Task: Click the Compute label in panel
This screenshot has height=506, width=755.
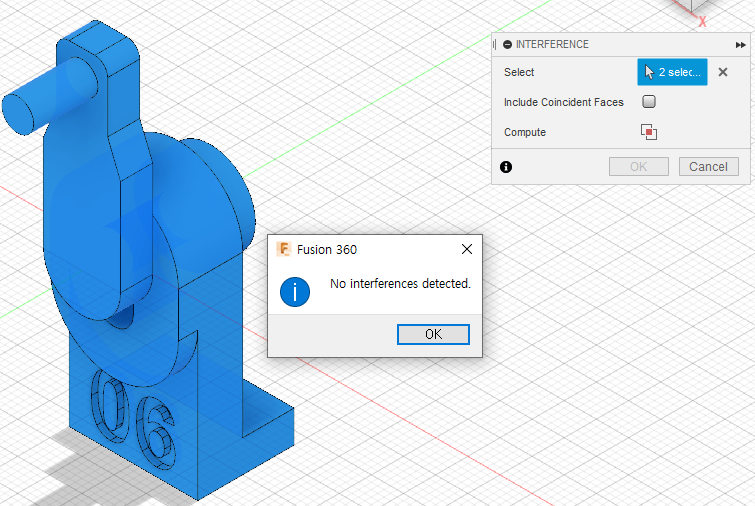Action: (x=524, y=132)
